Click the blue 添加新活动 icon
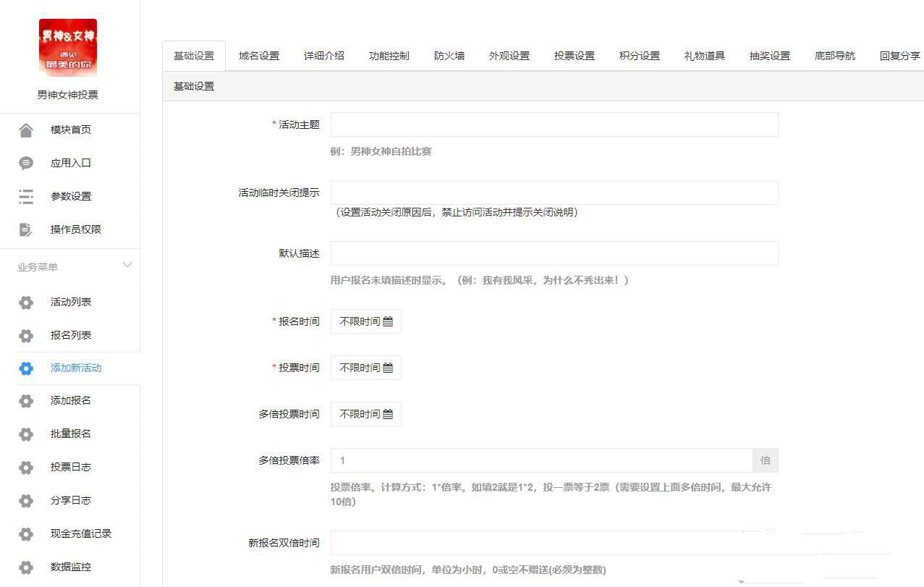 coord(26,368)
